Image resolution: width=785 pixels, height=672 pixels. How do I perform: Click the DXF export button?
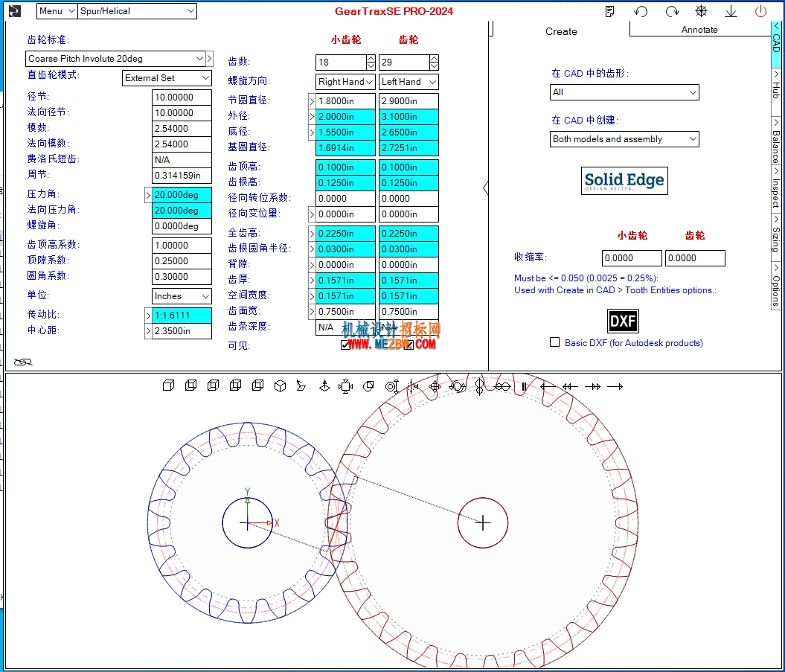623,321
